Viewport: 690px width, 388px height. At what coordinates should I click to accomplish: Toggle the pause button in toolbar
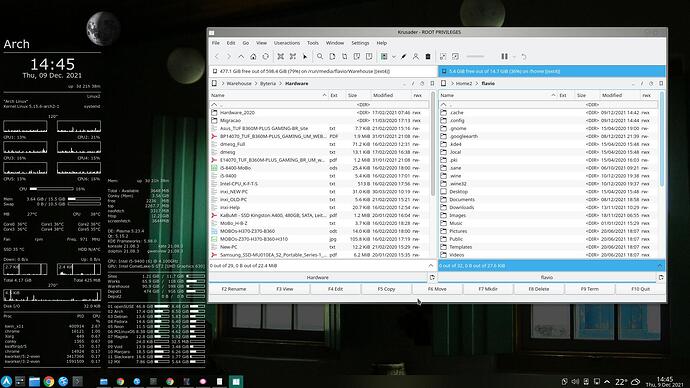pyautogui.click(x=504, y=57)
